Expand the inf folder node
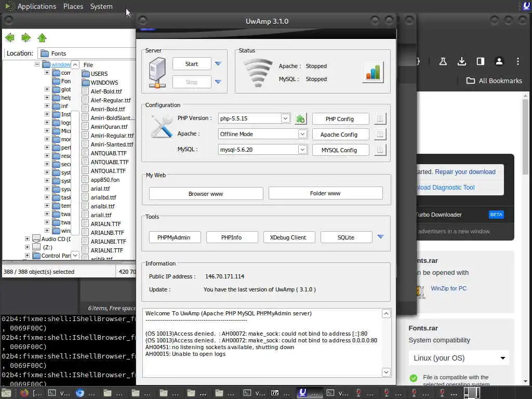This screenshot has height=399, width=532. click(47, 106)
